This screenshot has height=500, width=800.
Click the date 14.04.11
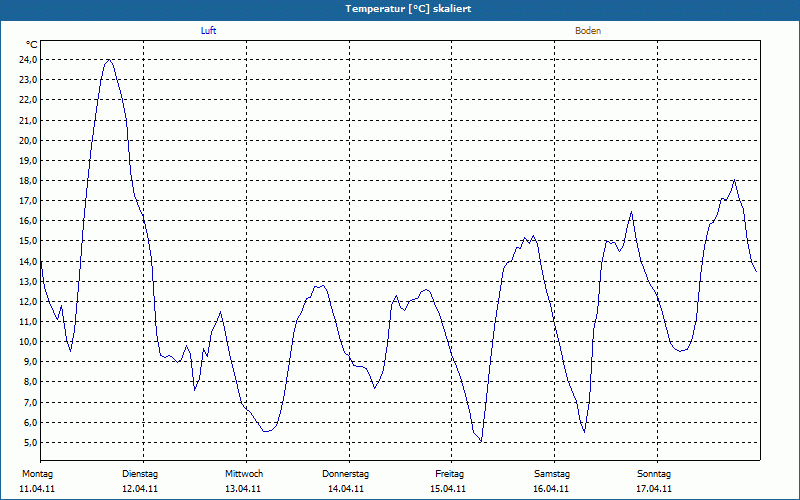click(x=346, y=489)
